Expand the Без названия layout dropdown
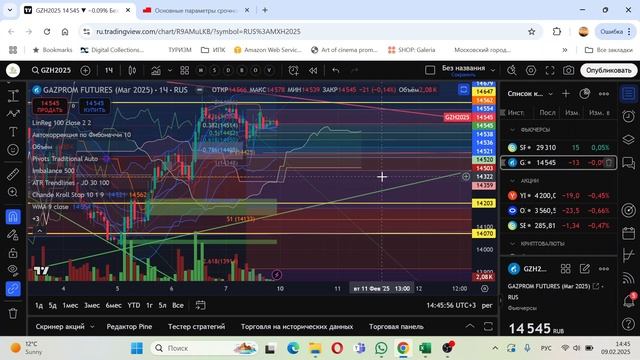This screenshot has width=640, height=360. 493,70
